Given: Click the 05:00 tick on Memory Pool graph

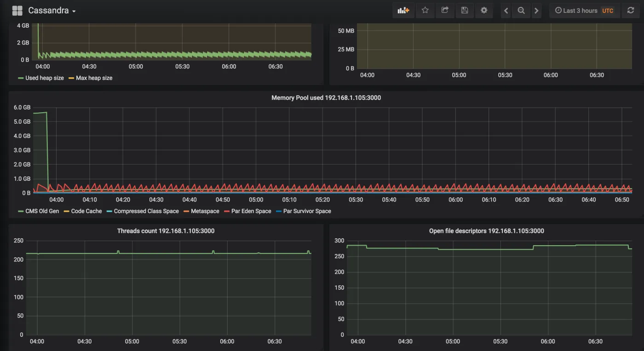Looking at the screenshot, I should pyautogui.click(x=256, y=200).
